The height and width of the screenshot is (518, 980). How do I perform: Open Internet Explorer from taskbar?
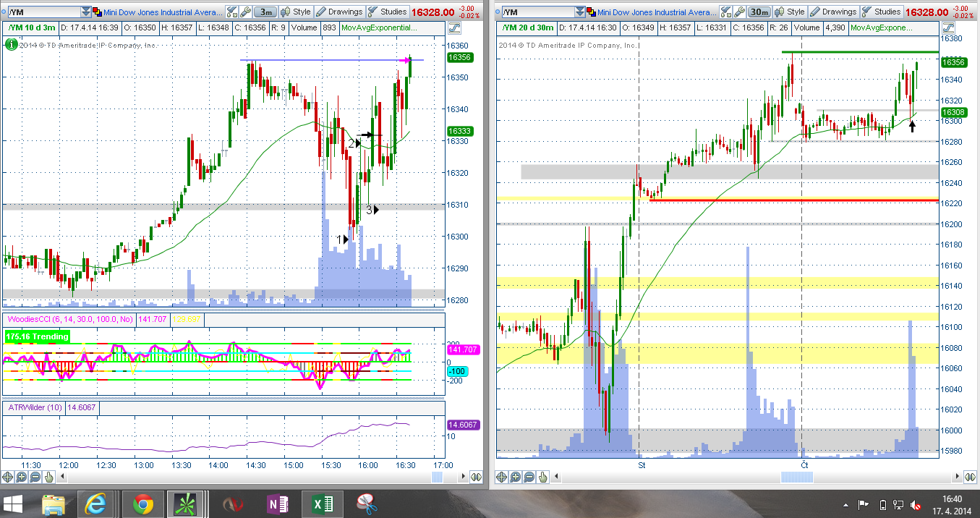tap(96, 504)
